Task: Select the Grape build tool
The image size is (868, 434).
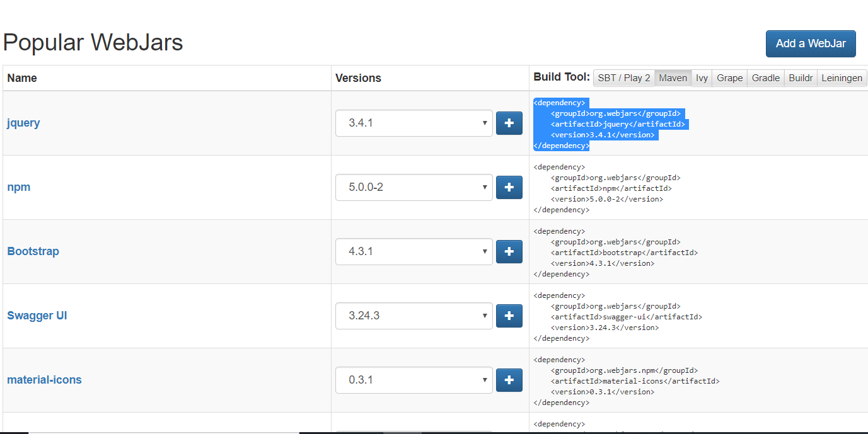Action: point(730,78)
